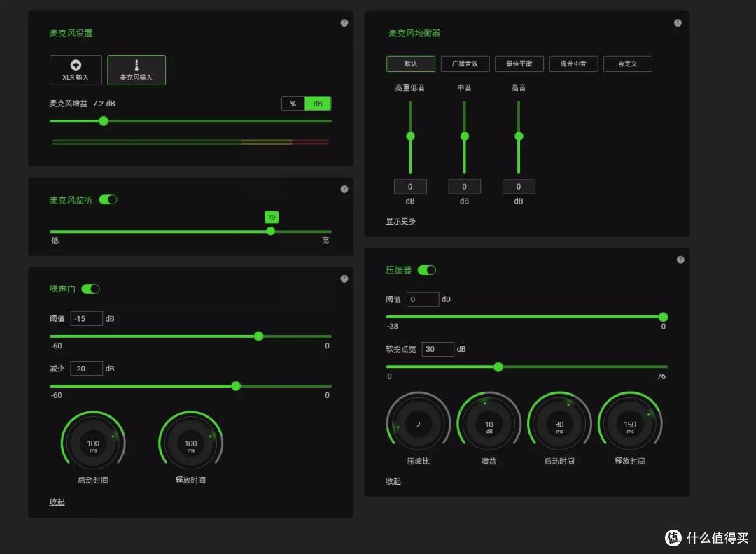Collapse 噪声门 panel via 收起
Image resolution: width=756 pixels, height=554 pixels.
pos(57,502)
